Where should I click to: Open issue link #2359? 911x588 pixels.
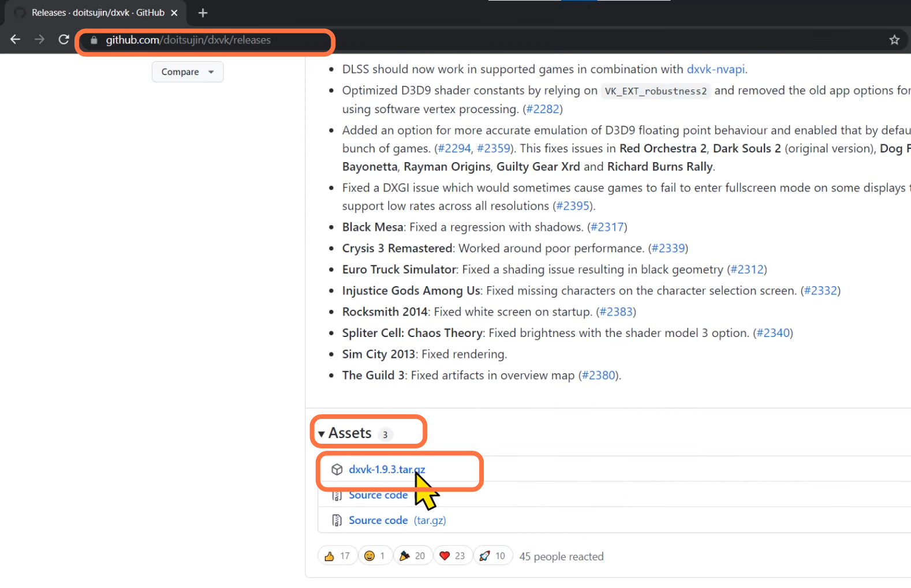[494, 148]
